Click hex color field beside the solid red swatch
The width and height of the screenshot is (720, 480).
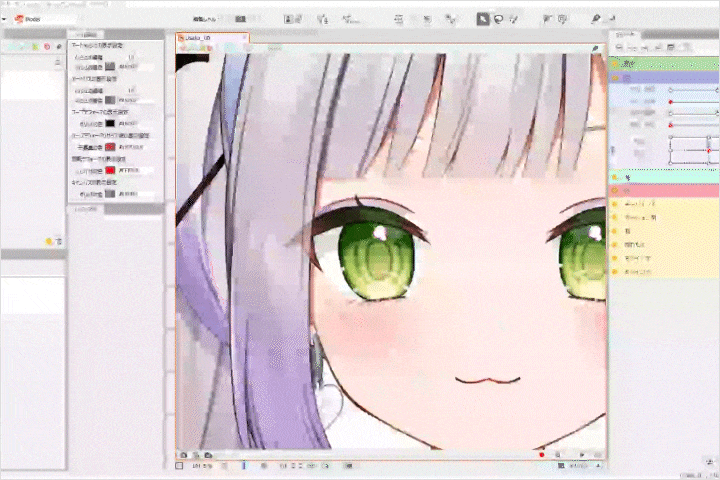[x=135, y=170]
